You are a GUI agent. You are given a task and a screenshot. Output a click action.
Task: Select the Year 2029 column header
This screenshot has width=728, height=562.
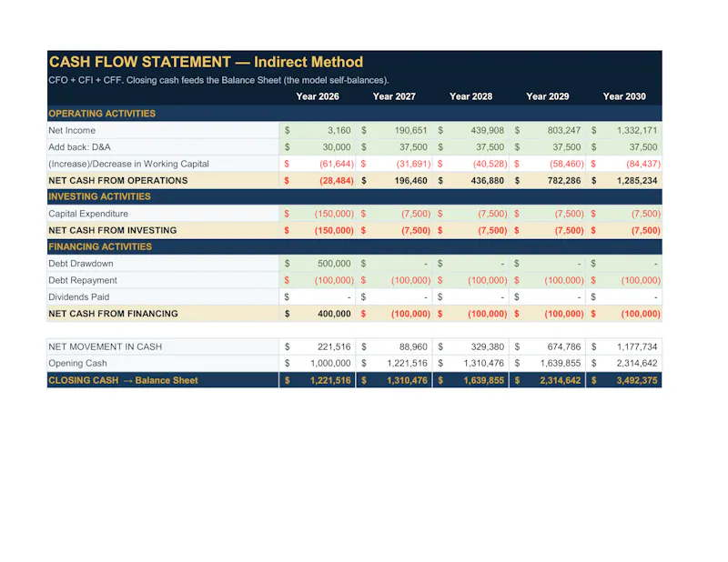click(x=548, y=96)
